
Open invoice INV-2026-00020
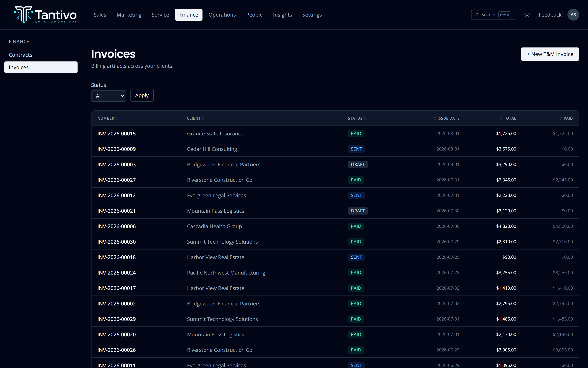[116, 334]
